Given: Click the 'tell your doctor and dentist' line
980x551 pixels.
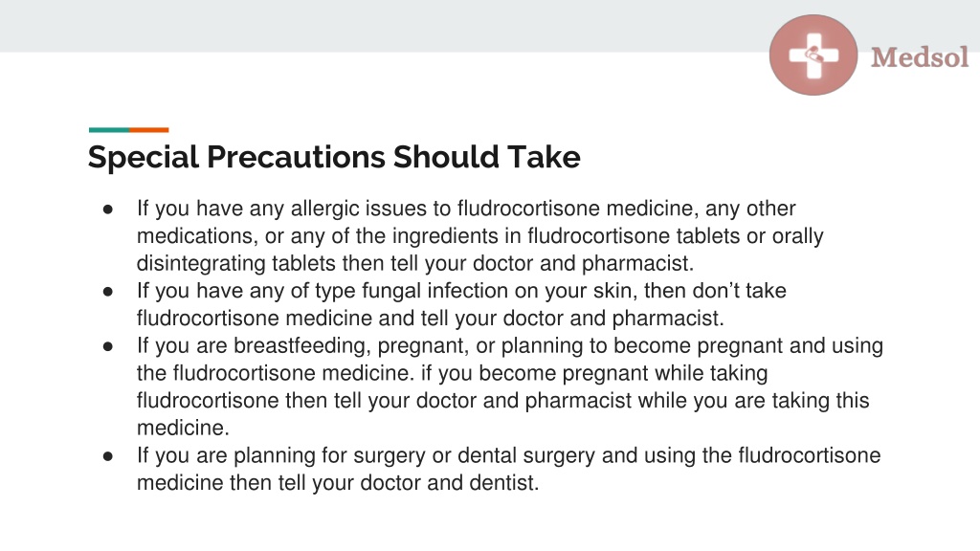Looking at the screenshot, I should (x=338, y=483).
